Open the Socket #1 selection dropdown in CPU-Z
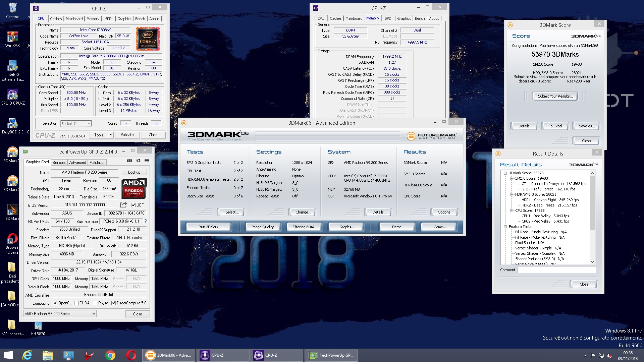The width and height of the screenshot is (644, 362). pos(76,124)
